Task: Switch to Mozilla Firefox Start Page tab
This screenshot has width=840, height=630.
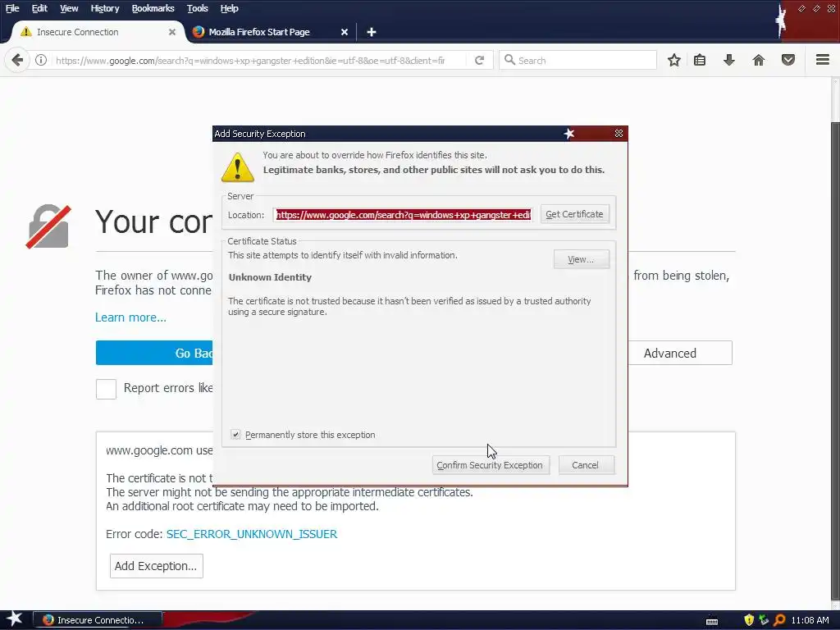Action: click(271, 32)
